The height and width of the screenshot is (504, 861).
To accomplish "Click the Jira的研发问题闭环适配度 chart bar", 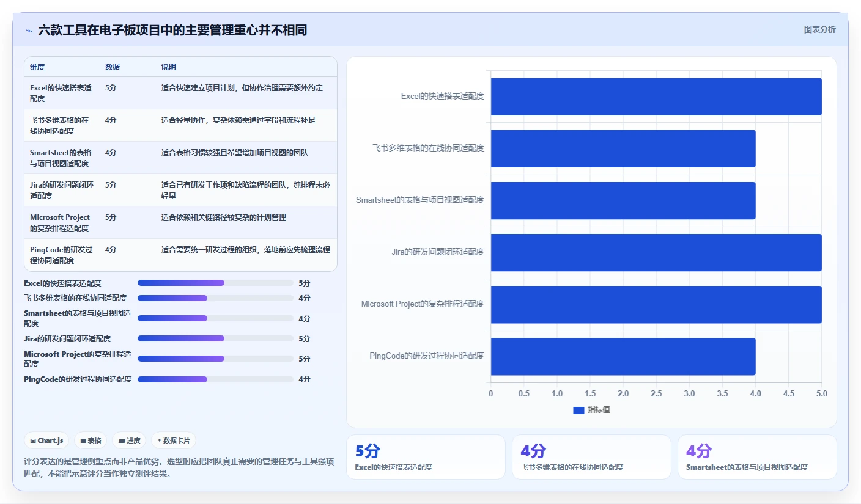I will (656, 252).
